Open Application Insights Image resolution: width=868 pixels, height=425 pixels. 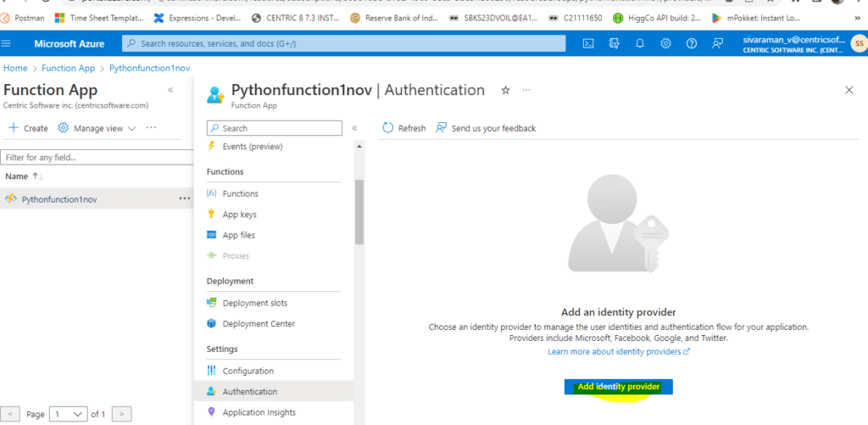pyautogui.click(x=259, y=412)
